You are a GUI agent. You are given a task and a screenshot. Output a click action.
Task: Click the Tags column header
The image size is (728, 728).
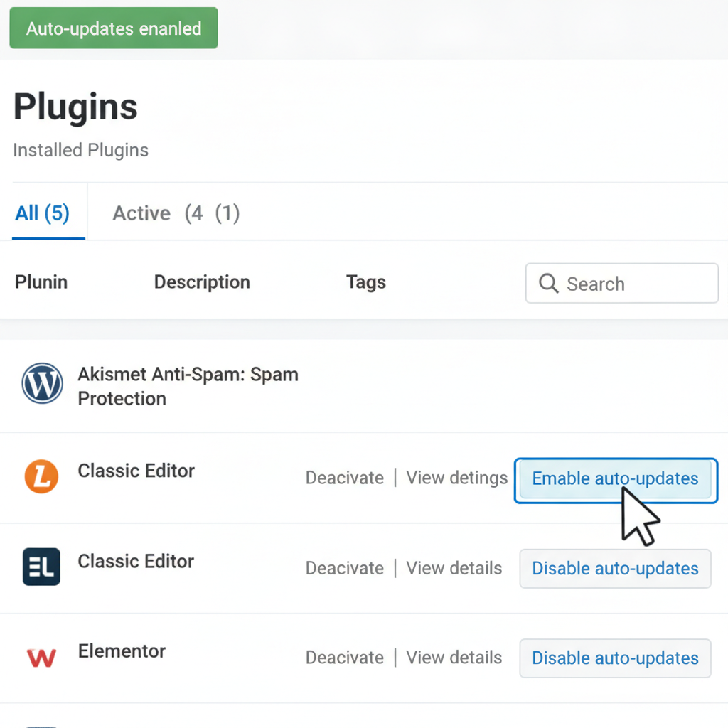pos(366,282)
